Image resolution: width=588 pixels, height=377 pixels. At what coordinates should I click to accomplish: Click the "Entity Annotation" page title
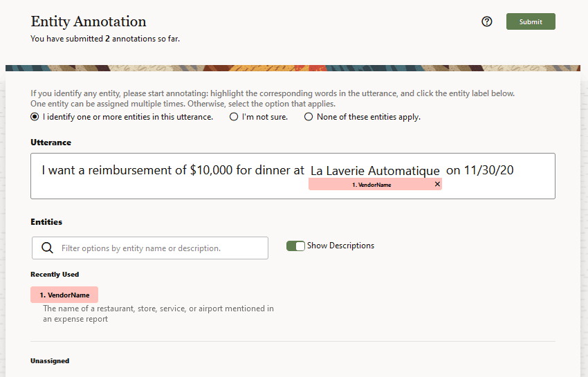click(x=89, y=21)
